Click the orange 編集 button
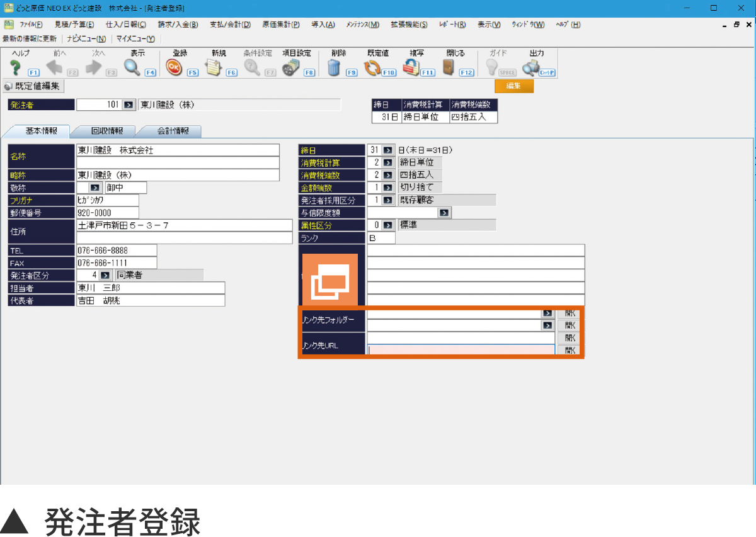The height and width of the screenshot is (537, 756). [514, 86]
